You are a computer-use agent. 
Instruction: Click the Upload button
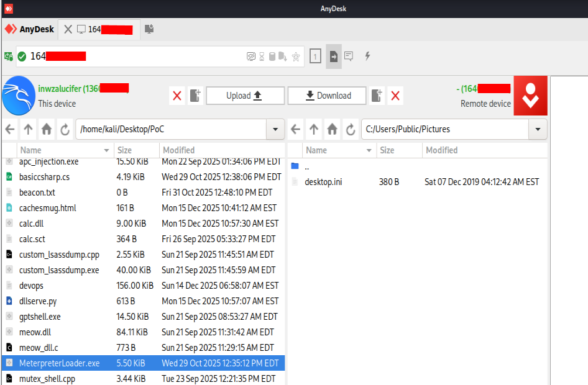pyautogui.click(x=246, y=96)
